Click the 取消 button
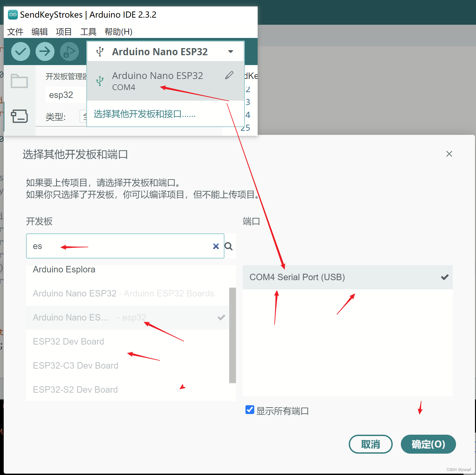Image resolution: width=476 pixels, height=475 pixels. click(371, 444)
